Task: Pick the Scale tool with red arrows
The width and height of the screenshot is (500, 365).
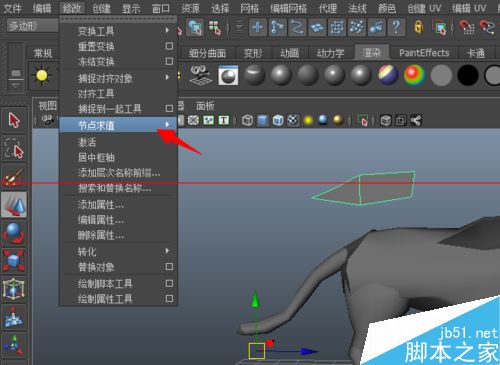Action: (14, 261)
